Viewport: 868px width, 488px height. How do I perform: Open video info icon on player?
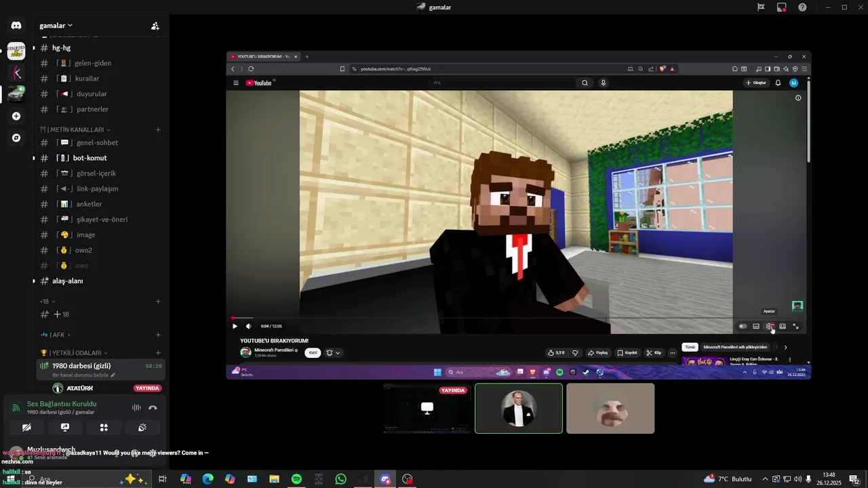coord(798,98)
